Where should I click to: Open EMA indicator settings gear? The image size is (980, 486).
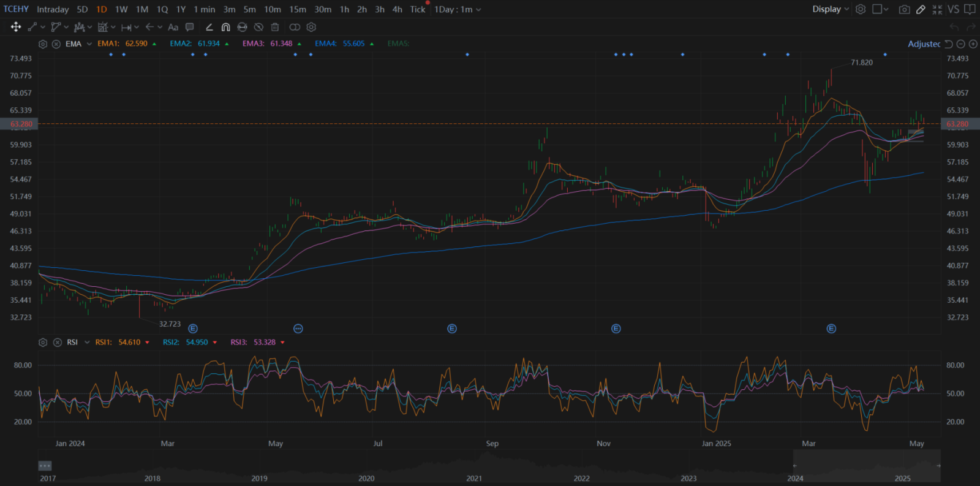click(x=43, y=44)
